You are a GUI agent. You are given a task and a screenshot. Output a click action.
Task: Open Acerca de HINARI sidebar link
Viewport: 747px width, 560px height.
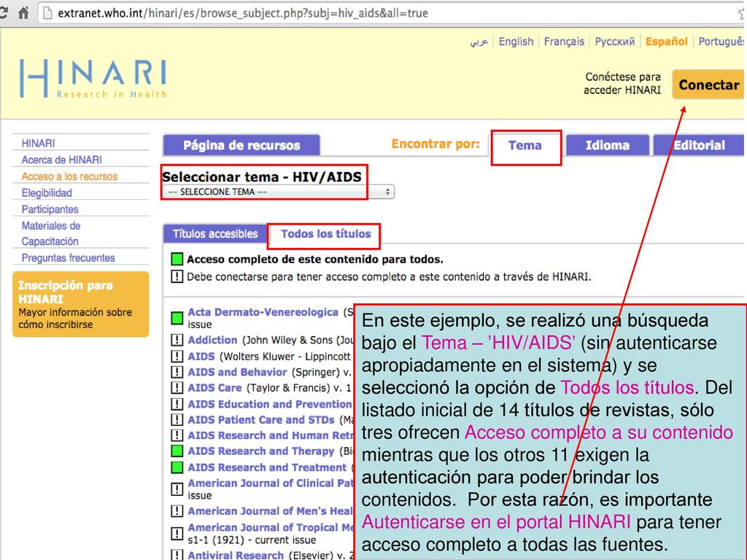point(61,160)
